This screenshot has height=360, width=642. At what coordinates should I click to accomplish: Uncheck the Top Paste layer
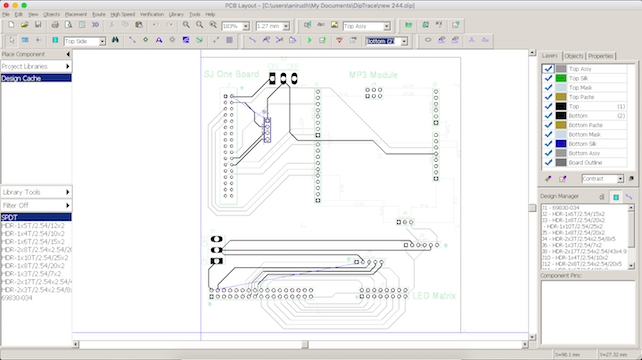pos(548,97)
